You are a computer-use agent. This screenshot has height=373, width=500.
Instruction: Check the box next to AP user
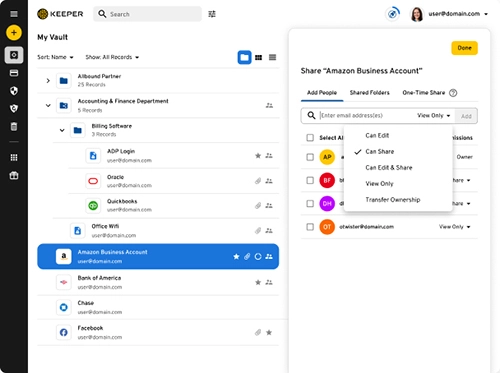(310, 157)
